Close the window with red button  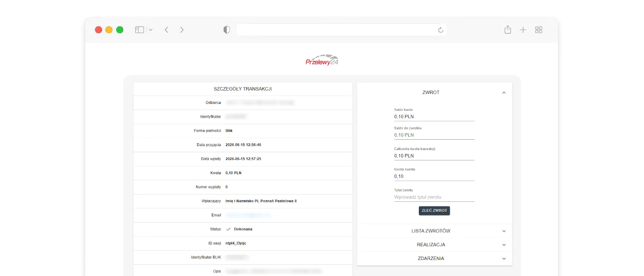(x=99, y=30)
